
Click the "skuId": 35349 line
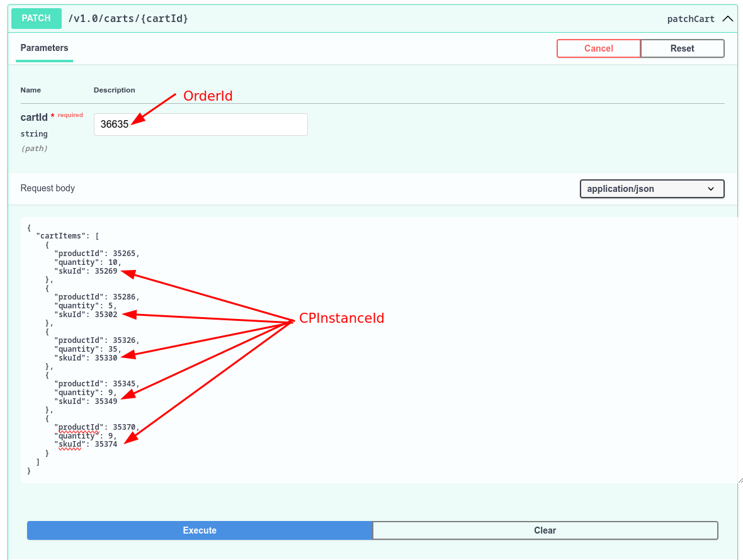click(x=86, y=401)
